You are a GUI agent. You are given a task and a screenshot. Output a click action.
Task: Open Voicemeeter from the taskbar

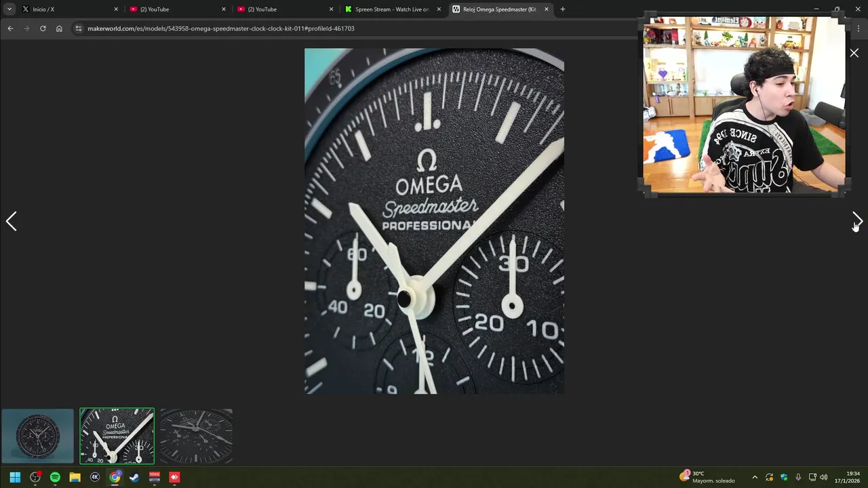(154, 477)
